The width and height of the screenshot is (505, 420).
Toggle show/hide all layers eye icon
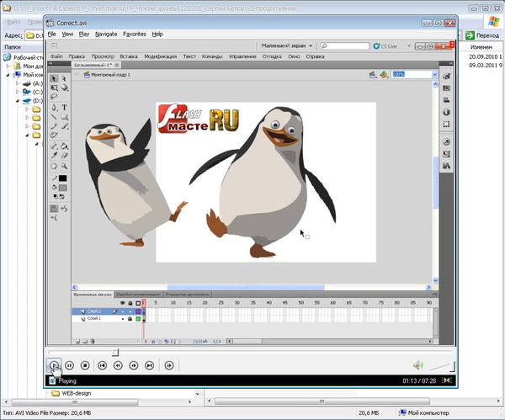[x=122, y=303]
